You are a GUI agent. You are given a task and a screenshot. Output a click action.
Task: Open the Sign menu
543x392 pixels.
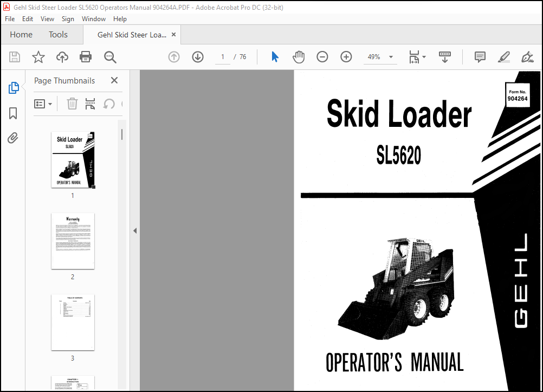tap(68, 19)
